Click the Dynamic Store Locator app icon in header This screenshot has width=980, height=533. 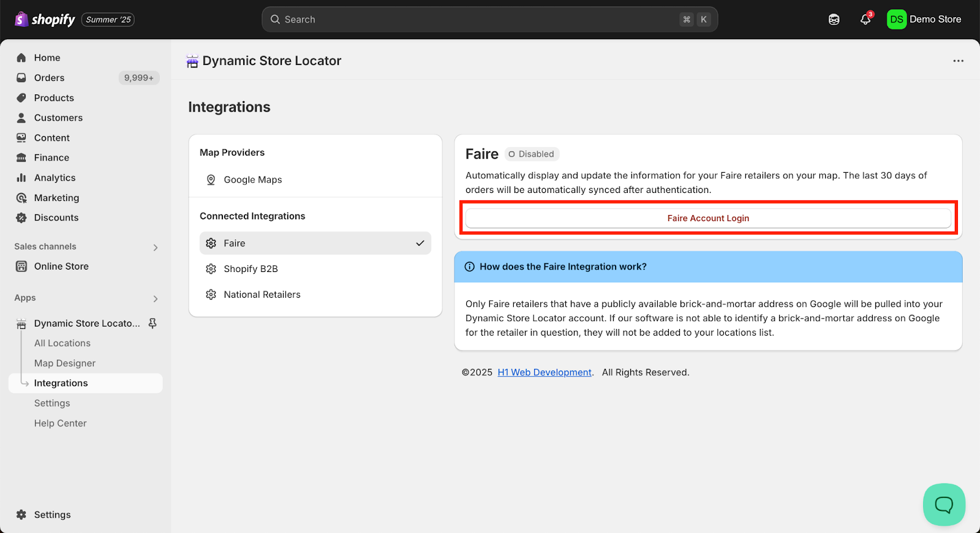(x=192, y=61)
